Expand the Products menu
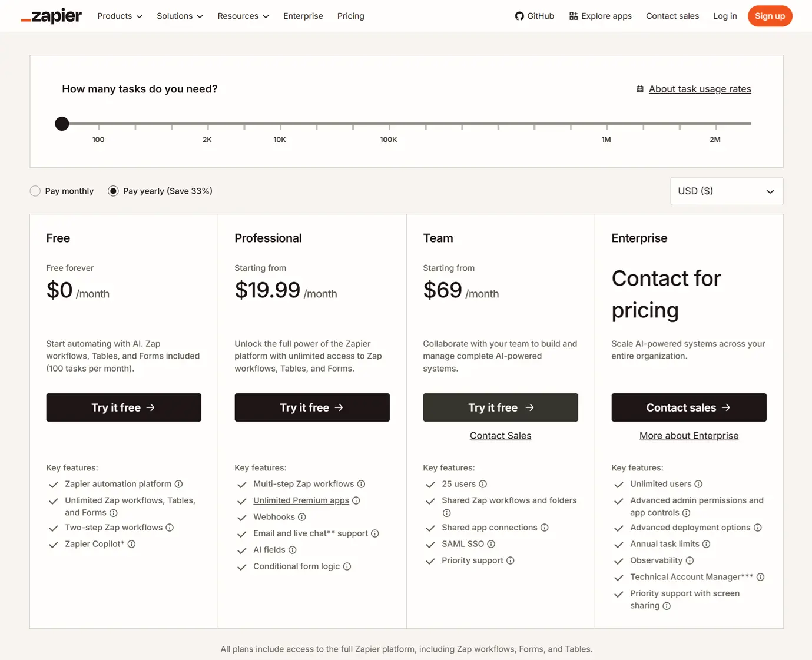This screenshot has width=812, height=660. (120, 16)
